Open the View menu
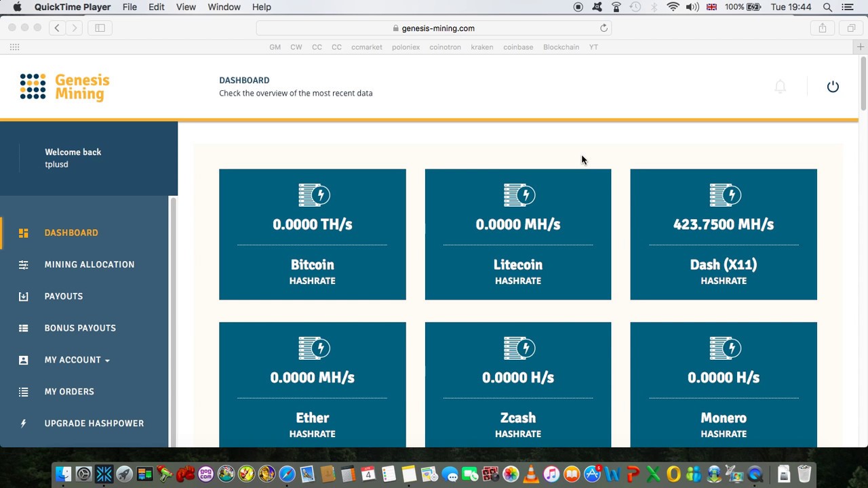Viewport: 868px width, 488px height. (x=186, y=7)
